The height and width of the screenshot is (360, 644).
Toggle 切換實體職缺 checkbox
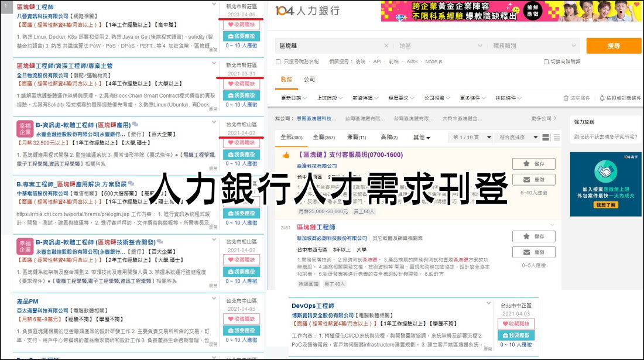point(546,61)
